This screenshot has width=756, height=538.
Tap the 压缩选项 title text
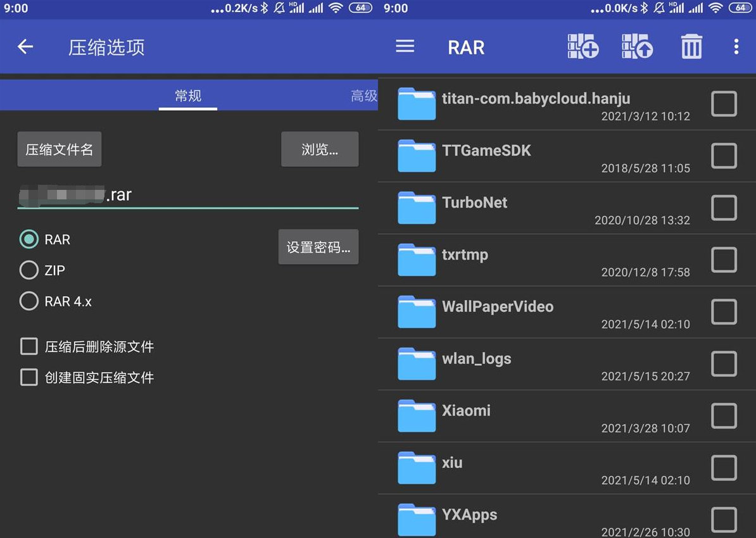click(x=106, y=47)
